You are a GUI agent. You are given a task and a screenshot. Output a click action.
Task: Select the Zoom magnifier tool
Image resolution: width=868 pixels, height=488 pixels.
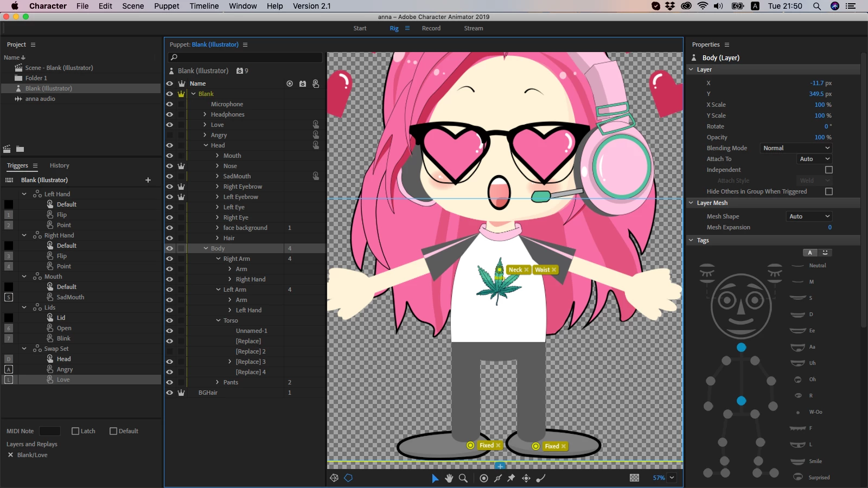[x=463, y=478]
